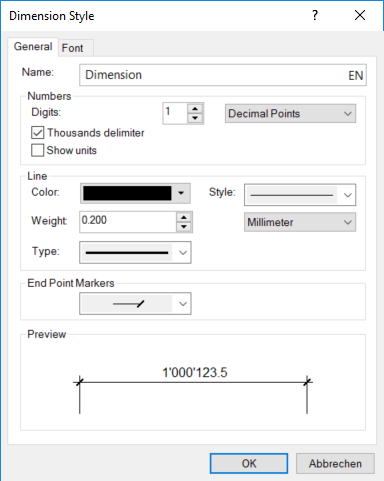
Task: Decrease line Weight with down arrow
Action: (184, 227)
